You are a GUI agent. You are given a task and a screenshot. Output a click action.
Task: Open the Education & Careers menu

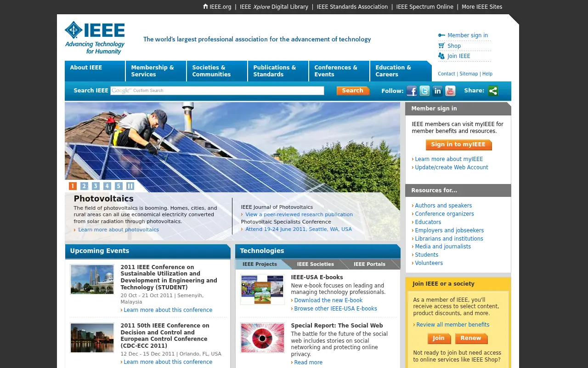tap(401, 71)
